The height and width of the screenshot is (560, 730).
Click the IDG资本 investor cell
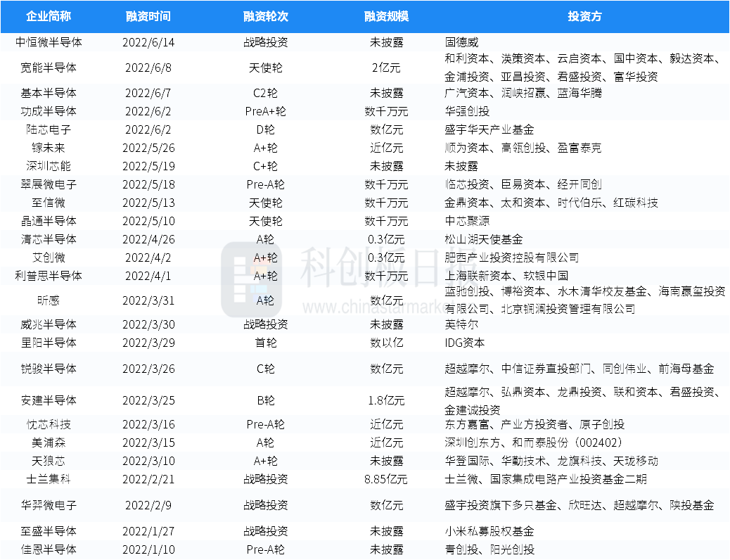(x=464, y=343)
